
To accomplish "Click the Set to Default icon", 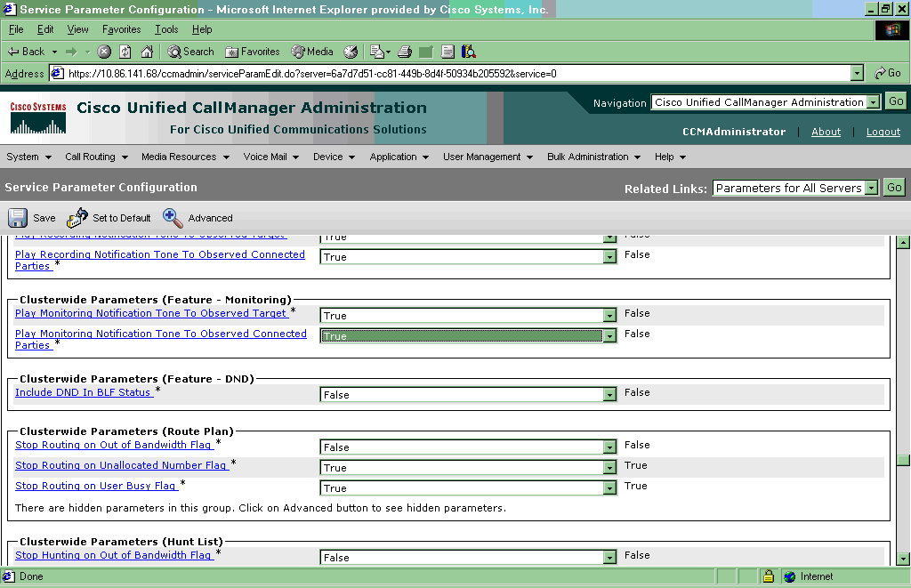I will pyautogui.click(x=77, y=218).
